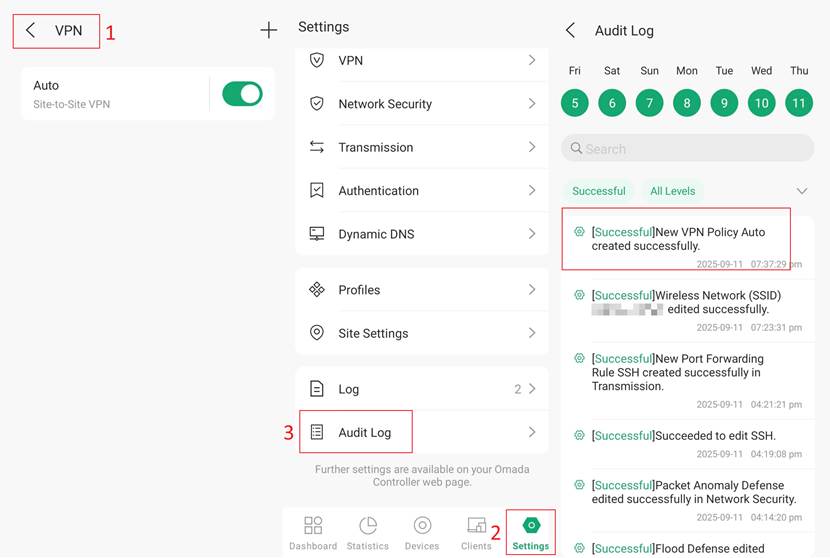Select Thursday the 11th in date row
The height and width of the screenshot is (558, 830).
[799, 102]
